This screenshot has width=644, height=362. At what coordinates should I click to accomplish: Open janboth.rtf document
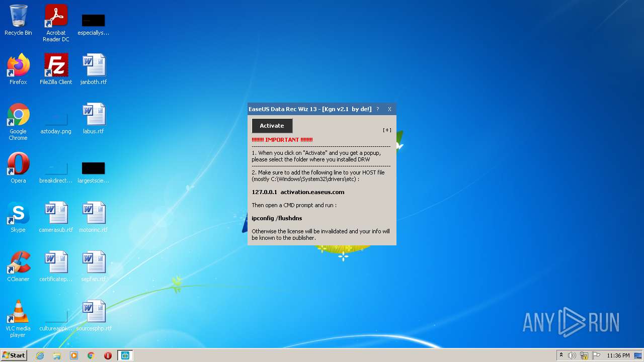click(x=94, y=69)
